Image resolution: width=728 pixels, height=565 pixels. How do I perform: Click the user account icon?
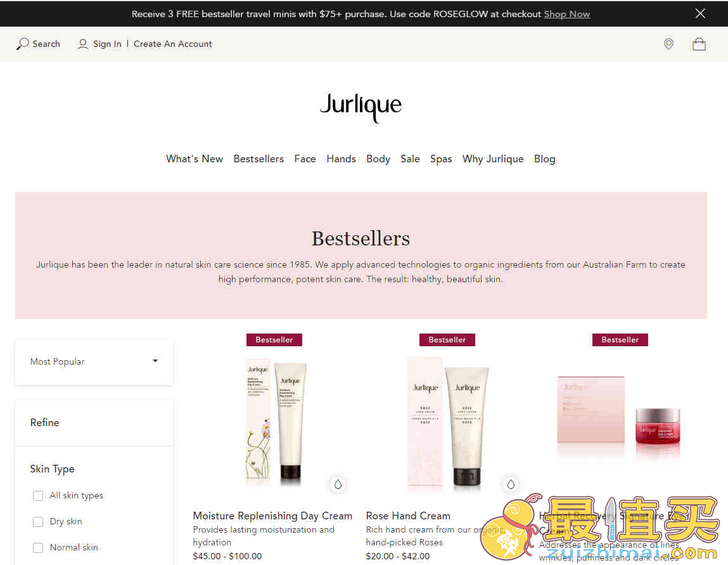tap(83, 44)
